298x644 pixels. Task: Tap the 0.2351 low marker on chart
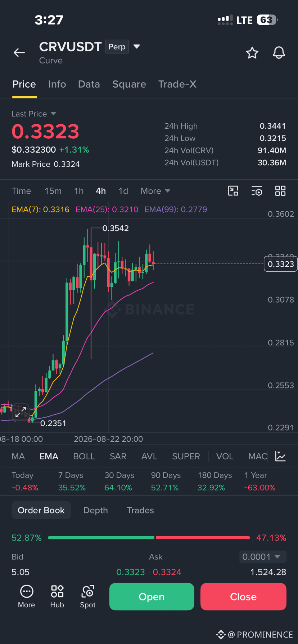click(x=53, y=423)
